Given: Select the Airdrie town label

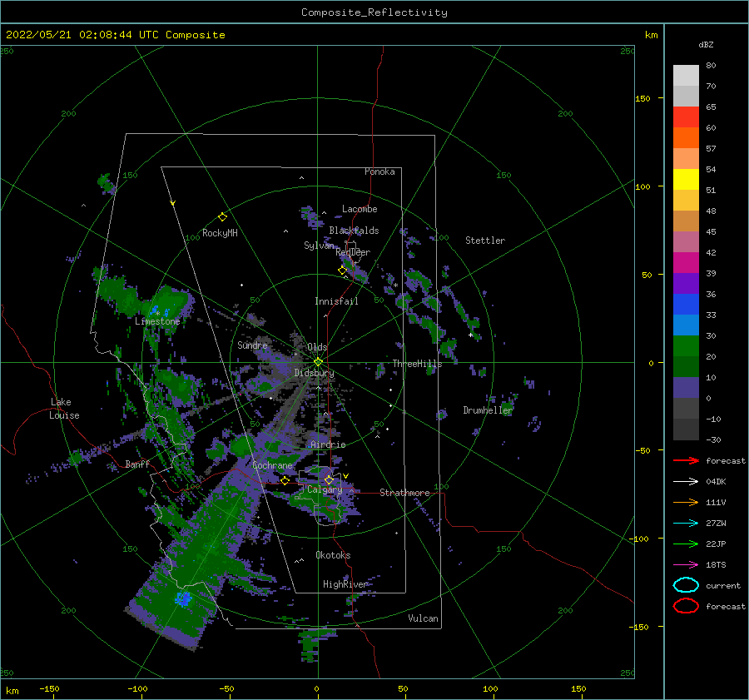Looking at the screenshot, I should tap(328, 444).
